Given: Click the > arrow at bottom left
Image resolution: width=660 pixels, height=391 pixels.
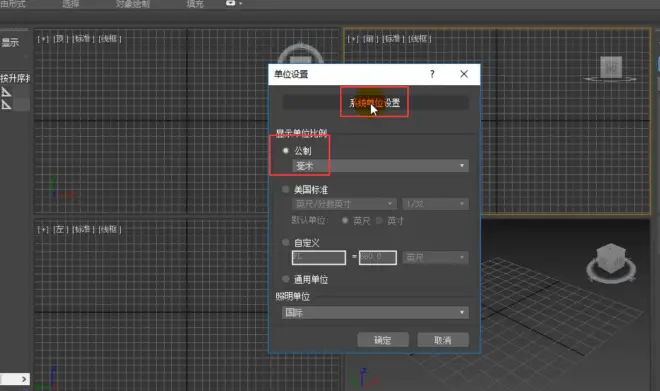Looking at the screenshot, I should click(24, 379).
